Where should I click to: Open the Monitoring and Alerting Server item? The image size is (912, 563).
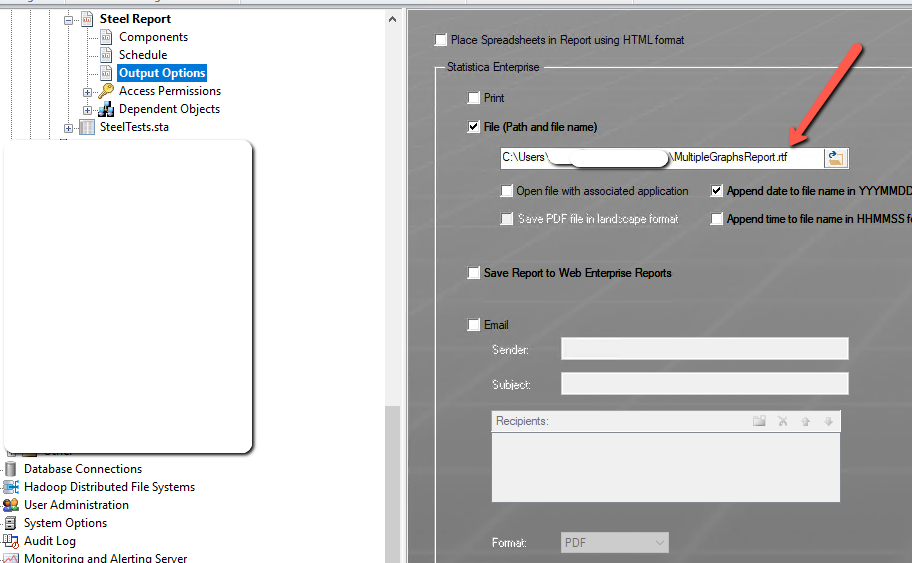click(105, 558)
